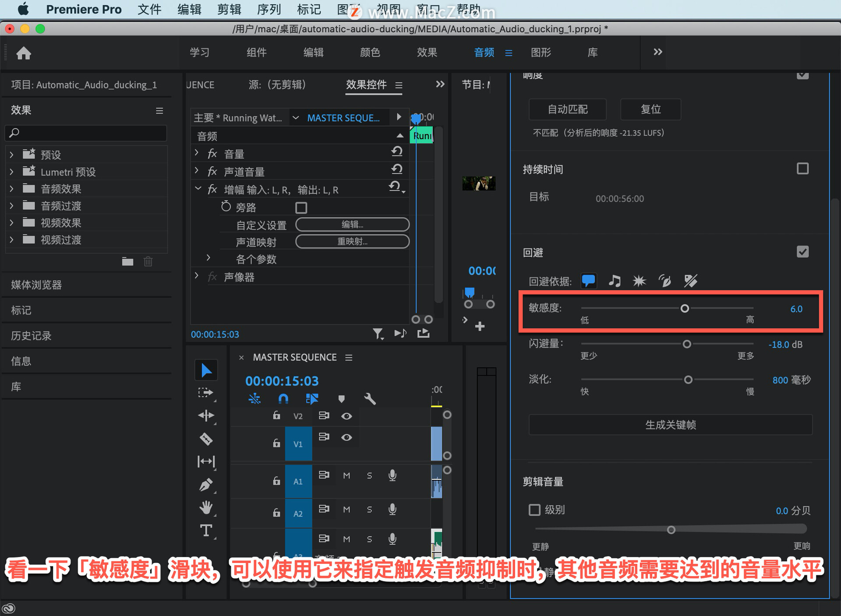Enable the 持续时间 checkbox
The height and width of the screenshot is (616, 841).
pyautogui.click(x=802, y=169)
